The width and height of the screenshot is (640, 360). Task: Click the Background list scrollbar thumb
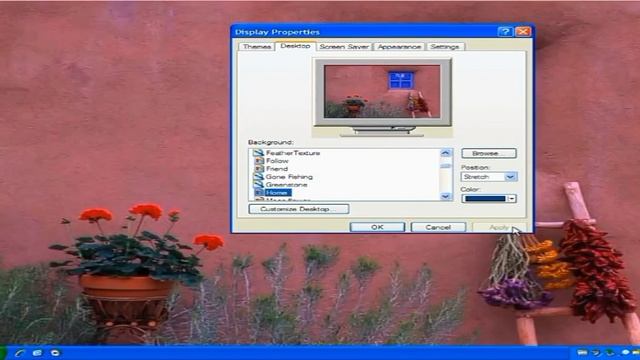445,165
